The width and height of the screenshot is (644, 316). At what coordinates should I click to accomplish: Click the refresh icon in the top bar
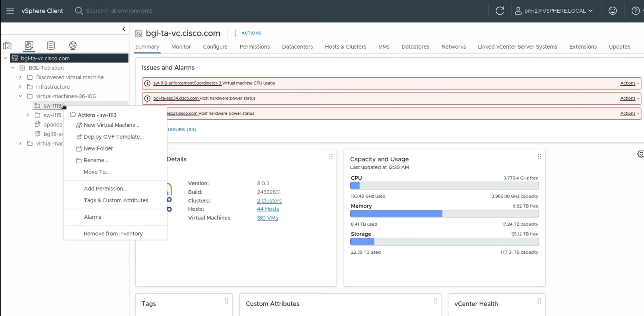(x=500, y=11)
